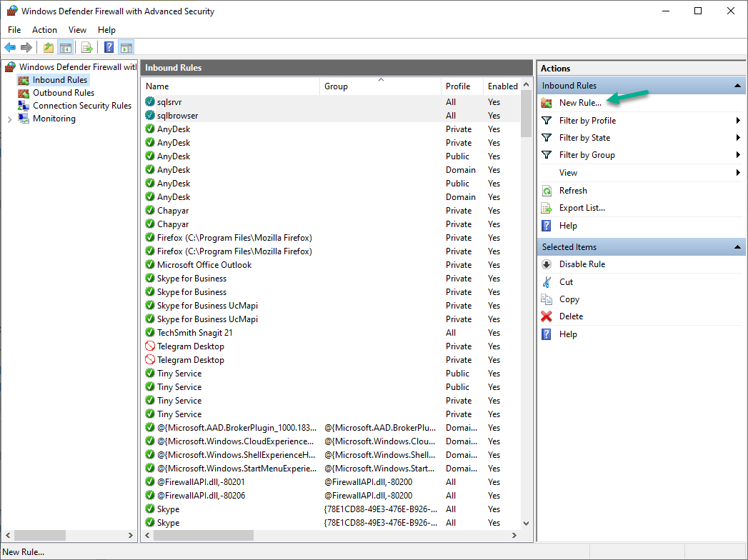Sort by the Enabled column header

click(502, 86)
